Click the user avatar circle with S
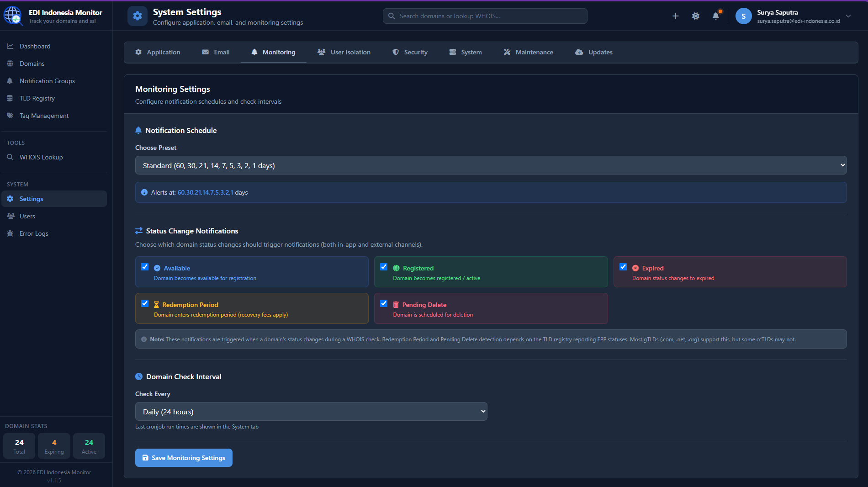The image size is (868, 487). coord(743,16)
